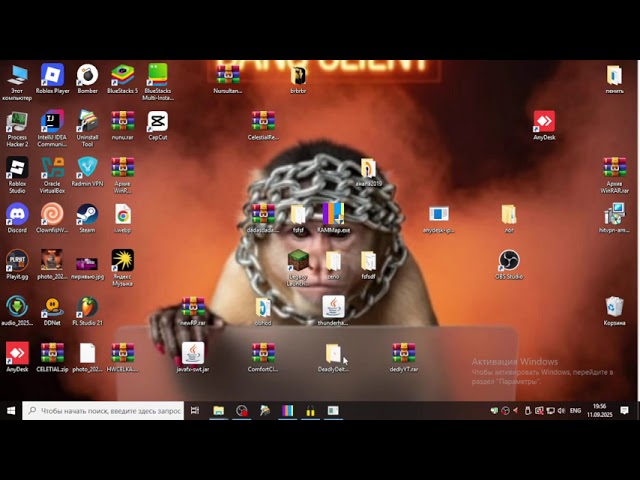The height and width of the screenshot is (480, 640).
Task: Select the dedlyYT.rar archive
Action: [404, 358]
